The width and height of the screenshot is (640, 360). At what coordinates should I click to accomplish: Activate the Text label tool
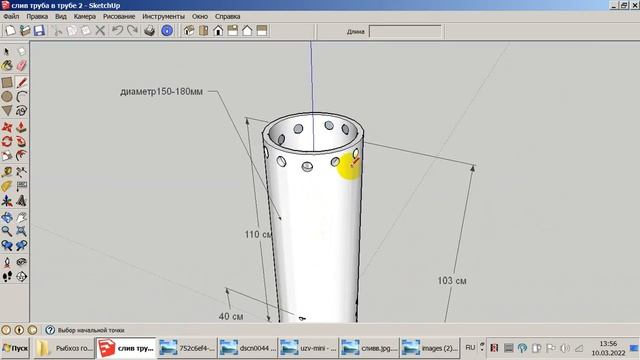pyautogui.click(x=21, y=187)
